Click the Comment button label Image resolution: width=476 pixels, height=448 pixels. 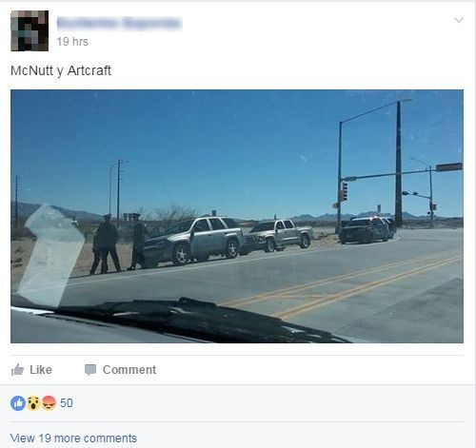pyautogui.click(x=129, y=370)
